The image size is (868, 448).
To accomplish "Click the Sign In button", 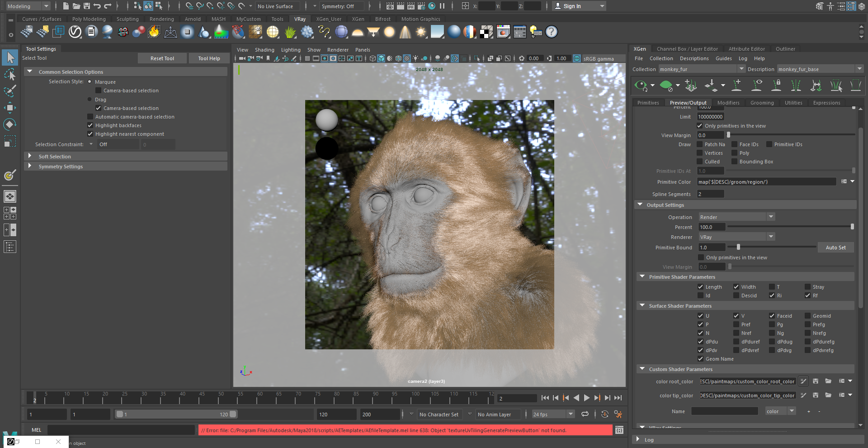I will pos(580,6).
